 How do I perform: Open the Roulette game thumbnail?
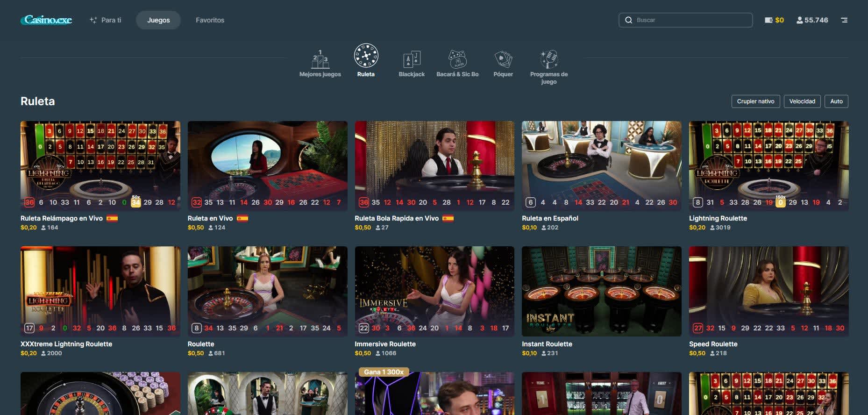pos(267,291)
